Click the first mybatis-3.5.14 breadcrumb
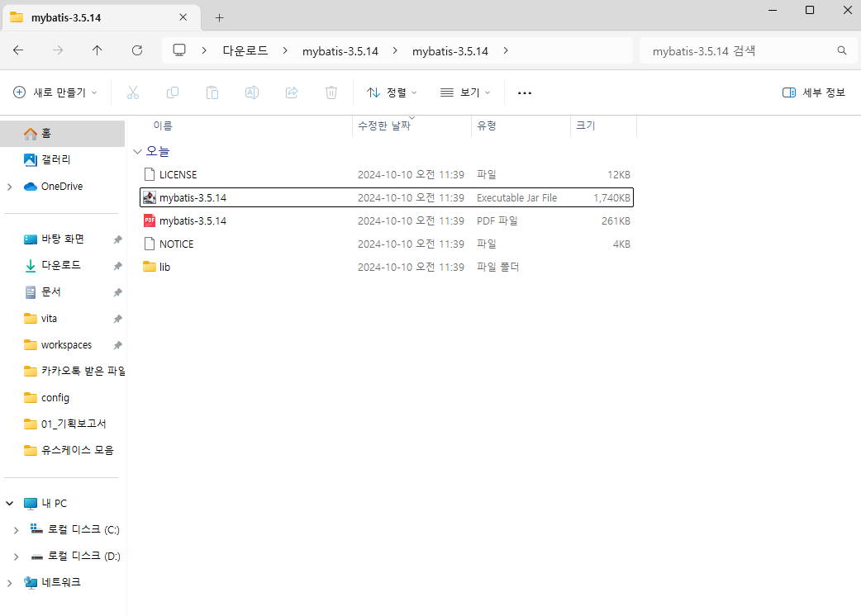 point(340,51)
